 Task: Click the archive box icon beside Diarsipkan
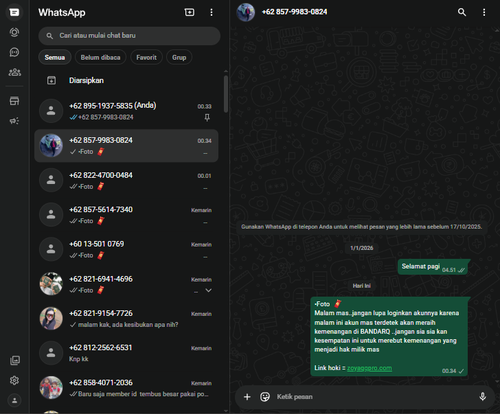tap(51, 80)
